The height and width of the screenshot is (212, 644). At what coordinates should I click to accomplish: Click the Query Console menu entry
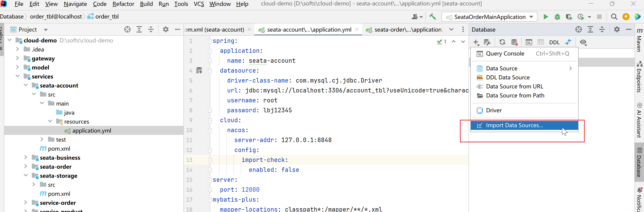tap(524, 53)
